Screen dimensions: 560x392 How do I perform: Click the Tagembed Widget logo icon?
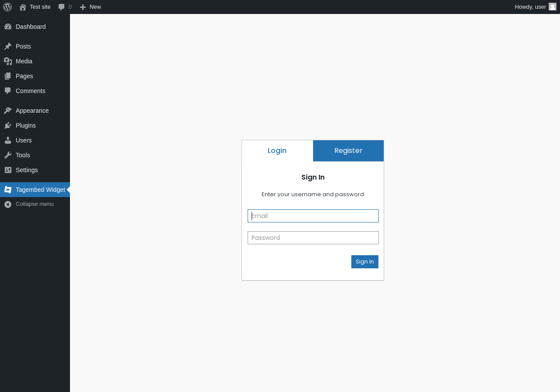point(8,190)
